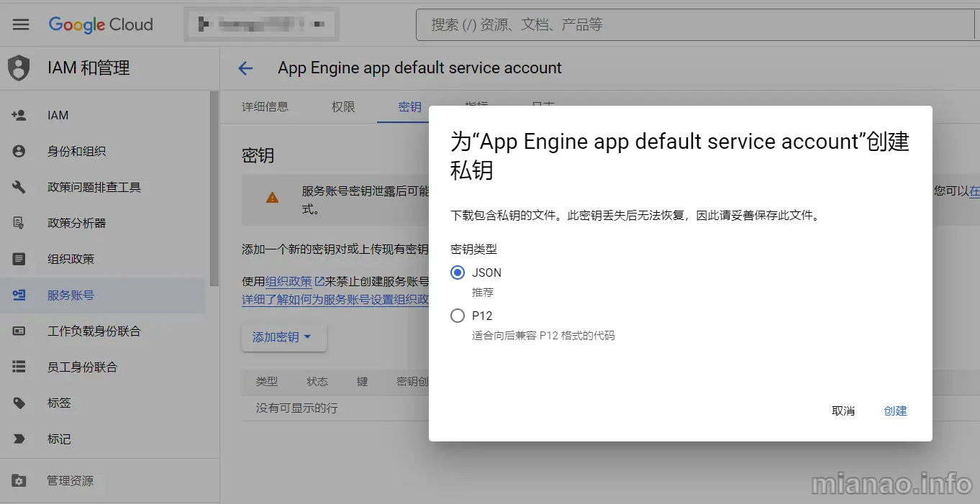Click the 标签 tag icon
980x504 pixels.
click(19, 403)
